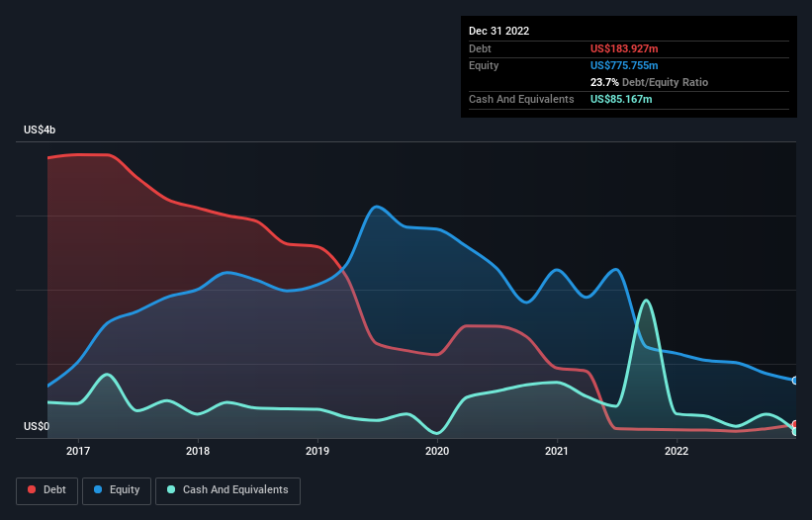Click the 23.7% Debt/Equity Ratio text
This screenshot has width=812, height=520.
pos(649,82)
